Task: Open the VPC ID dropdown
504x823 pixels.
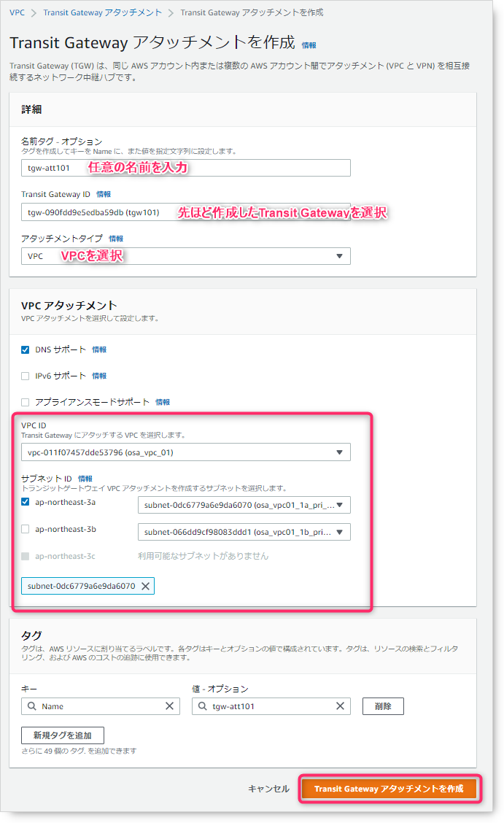Action: (x=186, y=452)
